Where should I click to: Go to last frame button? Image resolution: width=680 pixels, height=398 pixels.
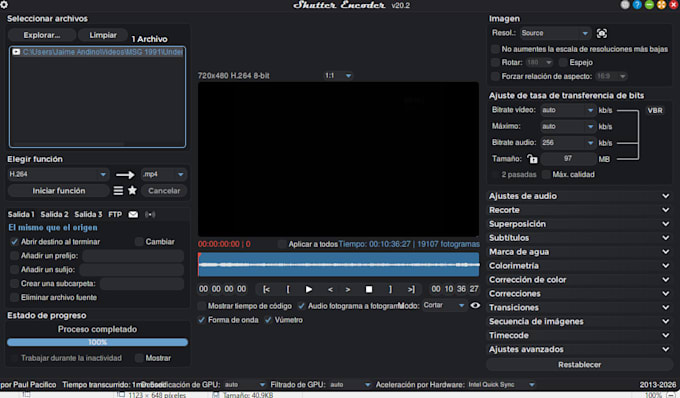(411, 289)
